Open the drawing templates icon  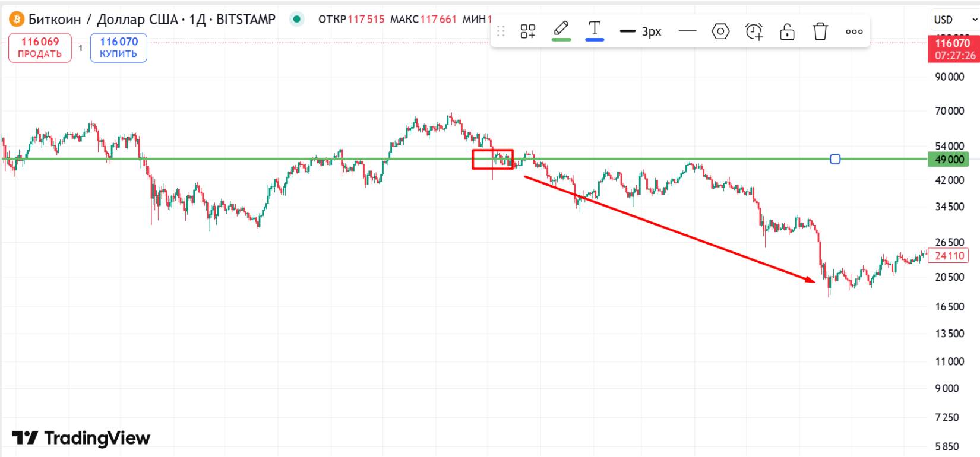tap(527, 31)
